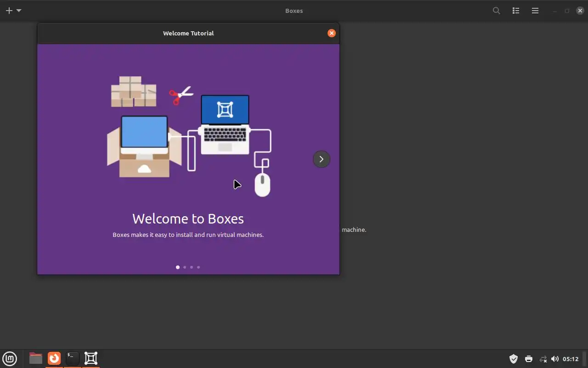The height and width of the screenshot is (368, 588).
Task: Open the file manager from taskbar
Action: (35, 358)
